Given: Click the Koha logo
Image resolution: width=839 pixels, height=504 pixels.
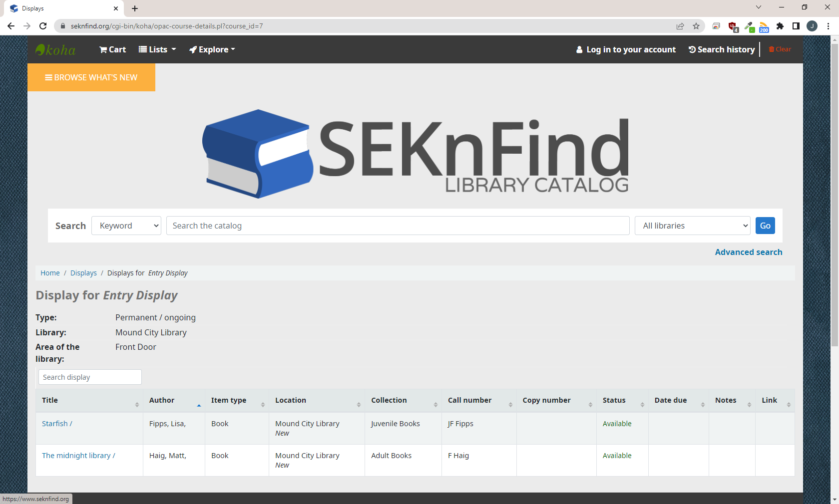Looking at the screenshot, I should tap(55, 49).
